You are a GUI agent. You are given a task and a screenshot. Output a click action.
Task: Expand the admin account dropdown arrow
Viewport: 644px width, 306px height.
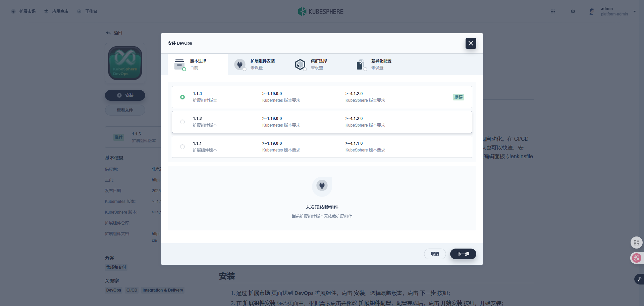(635, 11)
